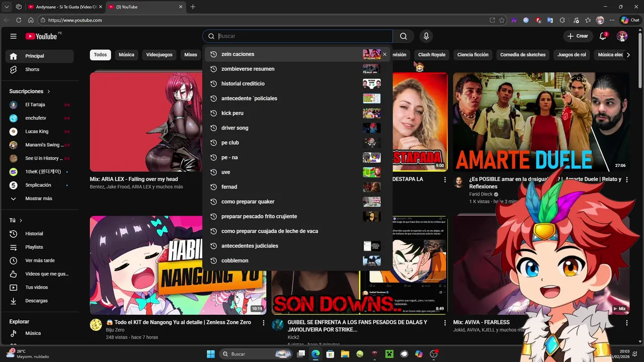Choose the 'kick peru' suggestion
The height and width of the screenshot is (362, 644).
(297, 113)
